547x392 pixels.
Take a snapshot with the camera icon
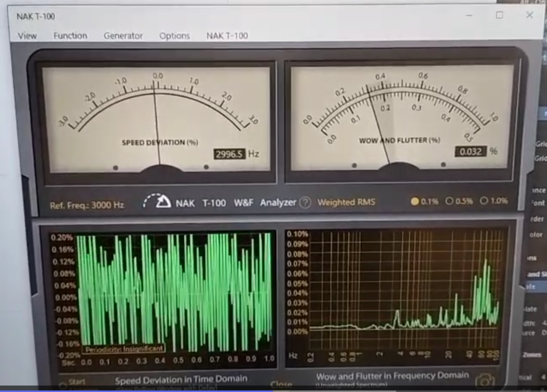[x=485, y=381]
